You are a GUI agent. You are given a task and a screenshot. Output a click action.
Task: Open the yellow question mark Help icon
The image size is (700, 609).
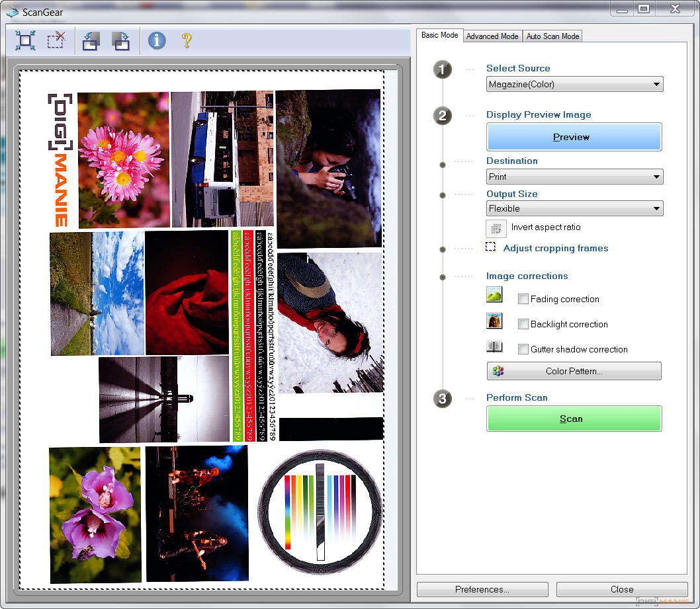pyautogui.click(x=187, y=40)
